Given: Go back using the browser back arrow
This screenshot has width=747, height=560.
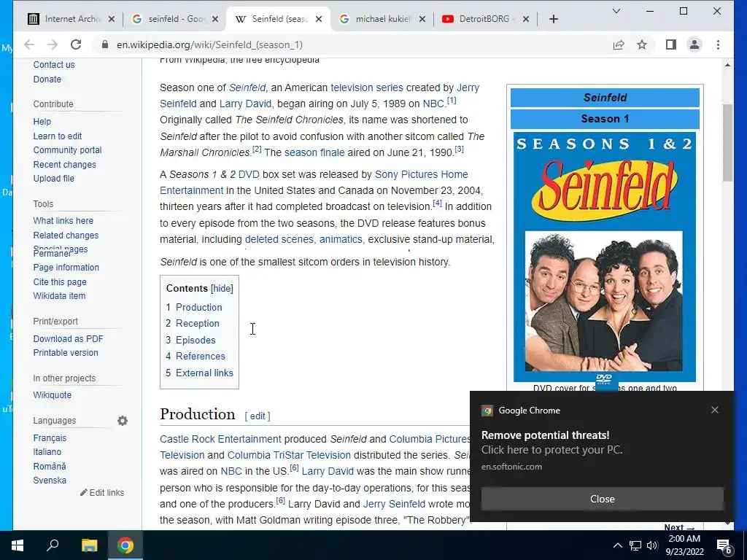Looking at the screenshot, I should [x=29, y=44].
